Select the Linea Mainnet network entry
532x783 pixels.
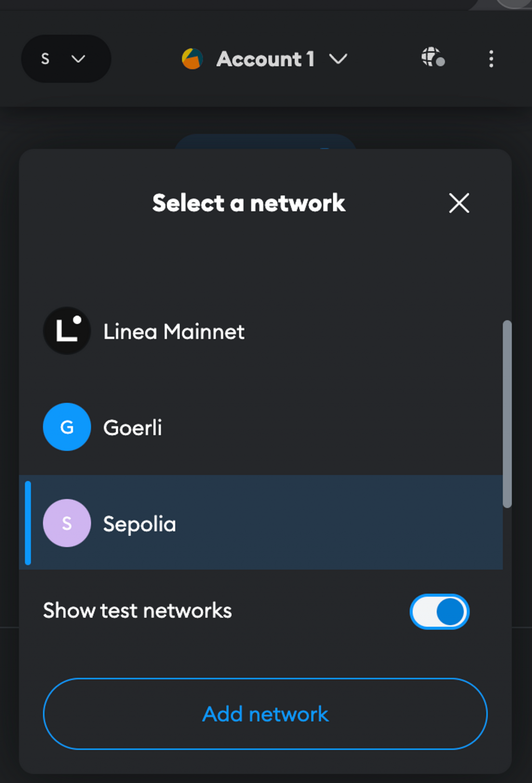[174, 331]
